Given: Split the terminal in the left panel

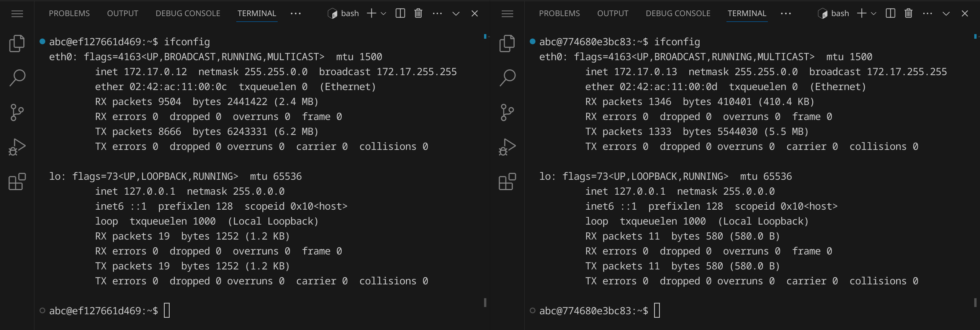Looking at the screenshot, I should pos(400,13).
